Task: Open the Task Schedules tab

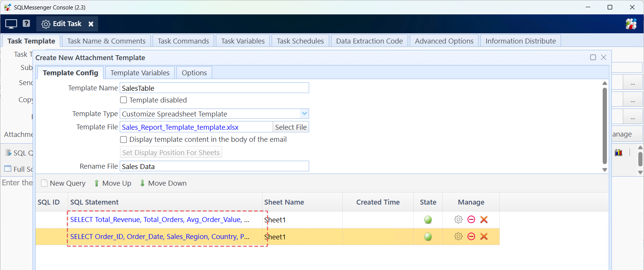Action: pyautogui.click(x=300, y=41)
